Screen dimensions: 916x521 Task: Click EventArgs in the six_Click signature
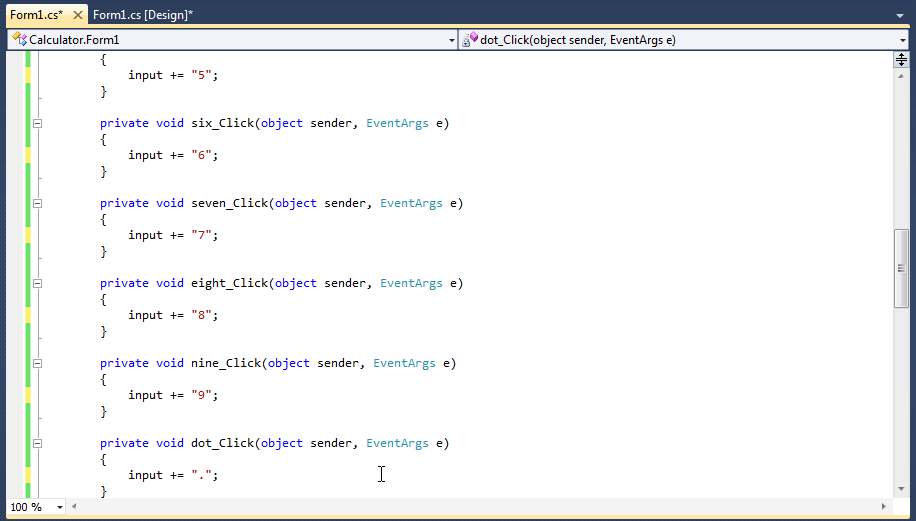point(397,123)
